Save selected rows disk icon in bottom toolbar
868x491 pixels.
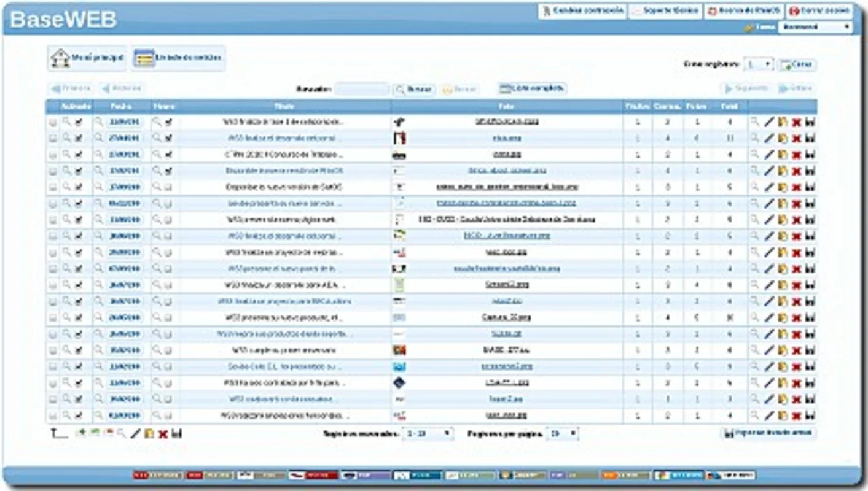177,433
